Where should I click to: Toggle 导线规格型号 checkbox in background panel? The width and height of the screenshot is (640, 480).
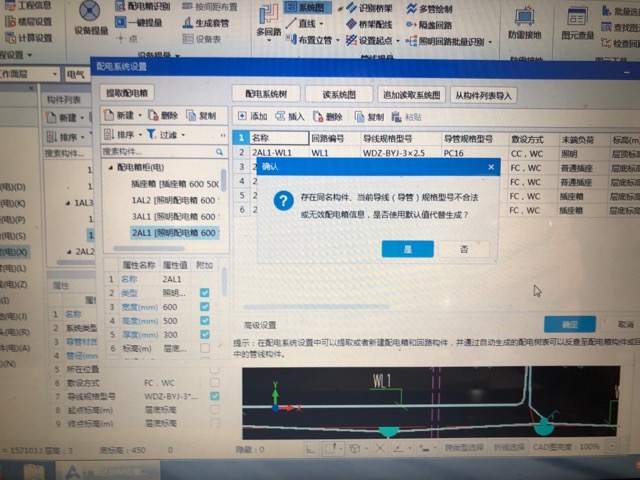pyautogui.click(x=215, y=396)
